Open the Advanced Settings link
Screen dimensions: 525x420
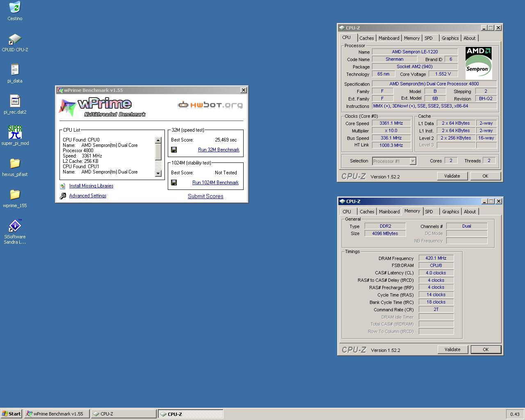(x=88, y=196)
